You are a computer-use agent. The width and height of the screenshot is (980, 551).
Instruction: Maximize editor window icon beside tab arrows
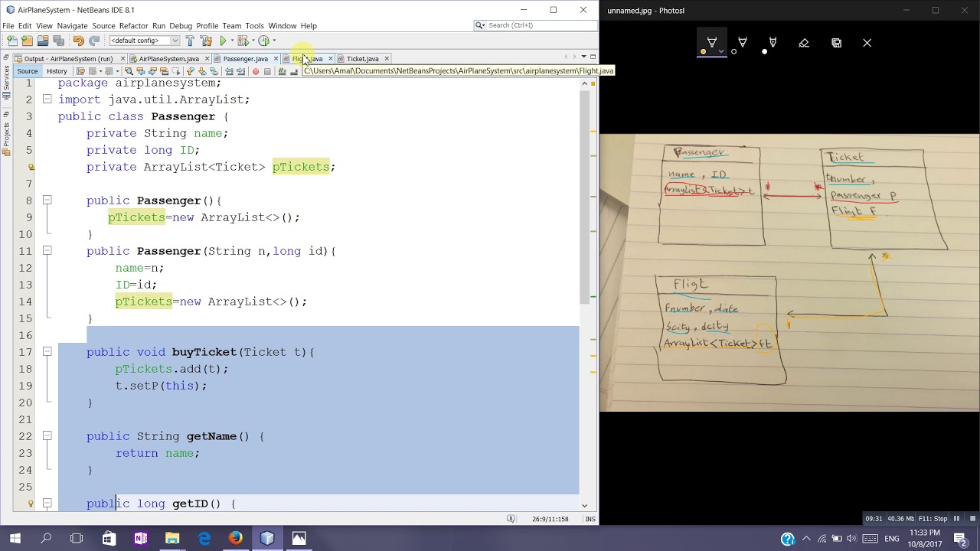[593, 57]
